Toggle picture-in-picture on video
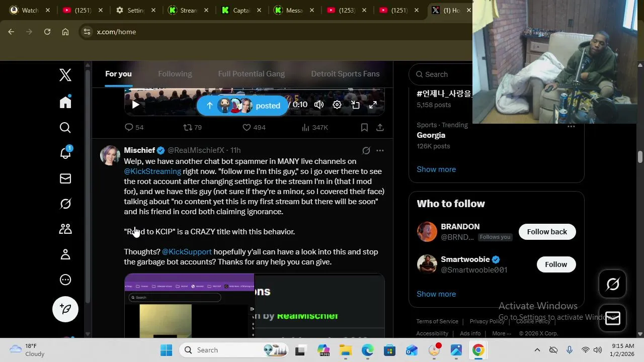Image resolution: width=644 pixels, height=362 pixels. tap(355, 105)
